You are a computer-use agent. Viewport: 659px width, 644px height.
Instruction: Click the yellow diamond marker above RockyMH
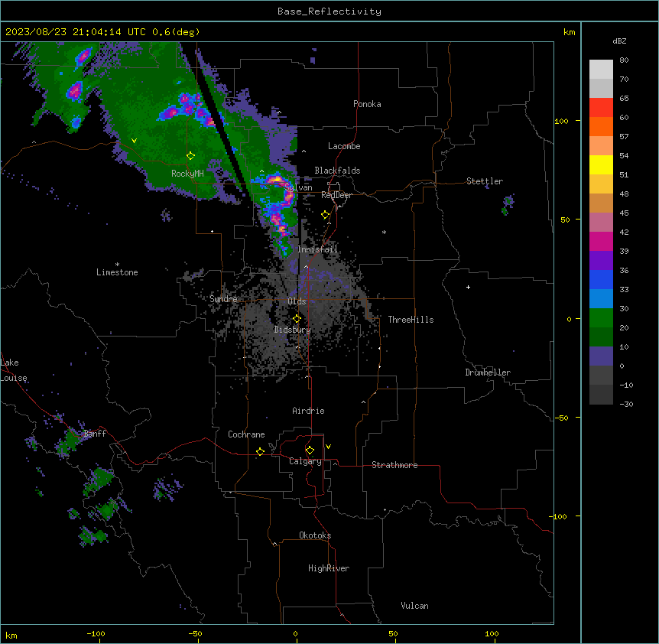pyautogui.click(x=190, y=156)
